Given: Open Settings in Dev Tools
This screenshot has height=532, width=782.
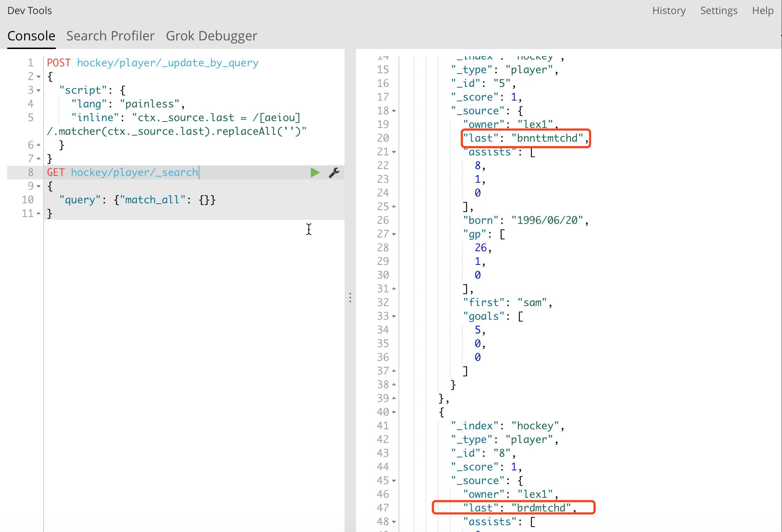Looking at the screenshot, I should pyautogui.click(x=719, y=11).
